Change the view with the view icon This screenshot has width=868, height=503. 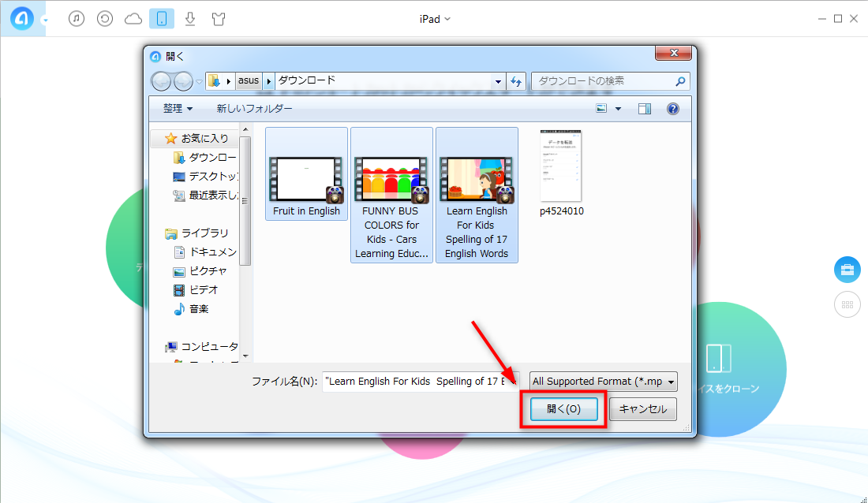point(601,109)
